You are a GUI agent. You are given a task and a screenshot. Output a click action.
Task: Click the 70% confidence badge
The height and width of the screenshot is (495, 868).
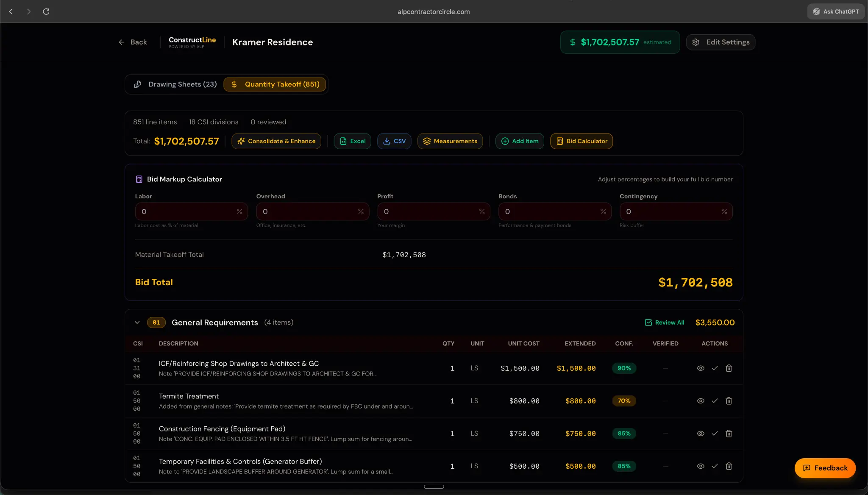point(624,401)
